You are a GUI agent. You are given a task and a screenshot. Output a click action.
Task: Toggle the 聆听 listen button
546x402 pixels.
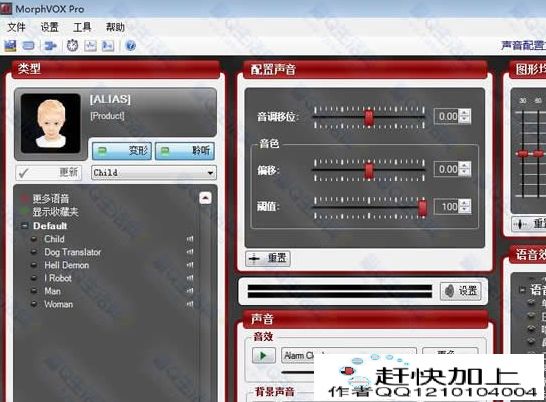tap(185, 151)
